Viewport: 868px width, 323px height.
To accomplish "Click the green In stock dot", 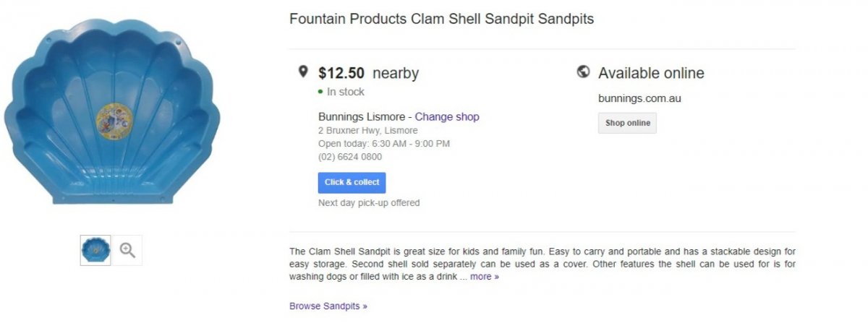I will (x=320, y=92).
